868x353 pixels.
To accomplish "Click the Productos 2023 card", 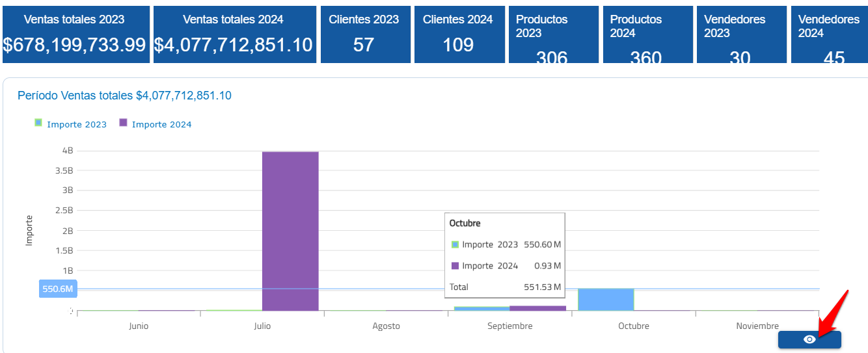I will [x=553, y=34].
